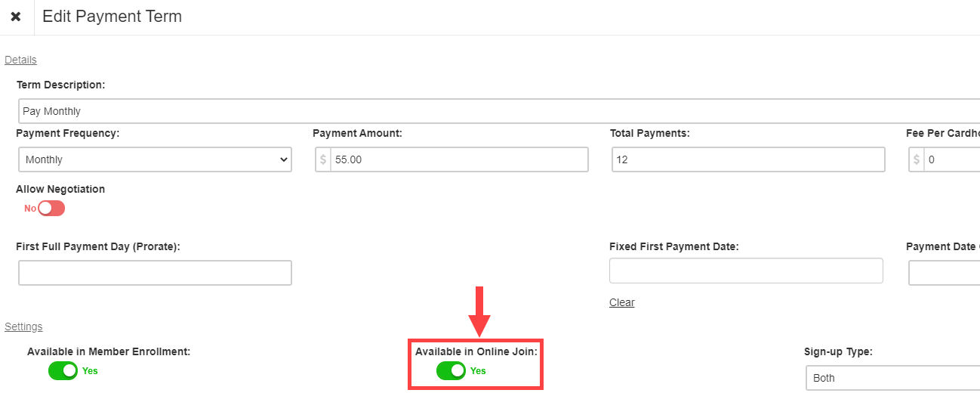Toggle the Allow Negotiation switch
The image size is (980, 393).
point(51,208)
